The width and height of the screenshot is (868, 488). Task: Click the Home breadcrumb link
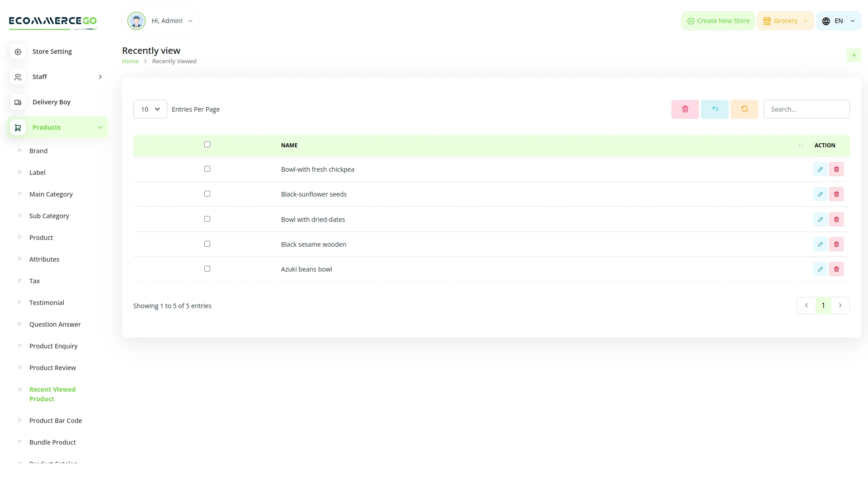click(x=130, y=61)
